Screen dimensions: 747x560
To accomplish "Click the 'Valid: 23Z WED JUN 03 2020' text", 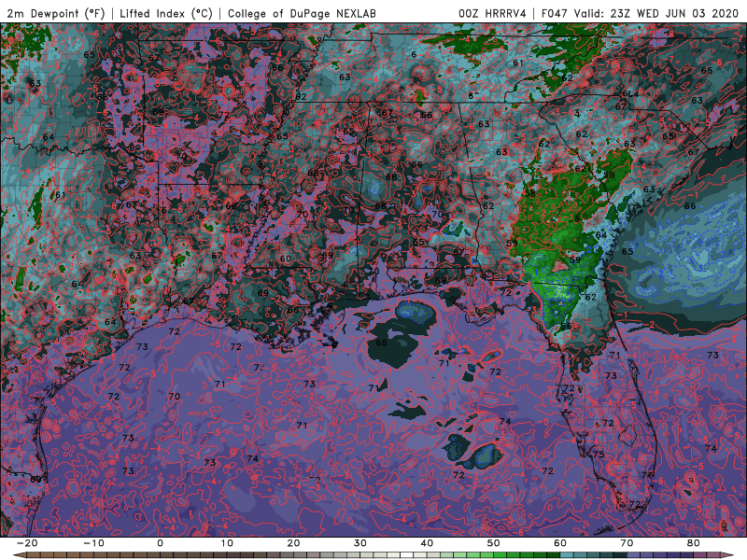I will [x=656, y=14].
